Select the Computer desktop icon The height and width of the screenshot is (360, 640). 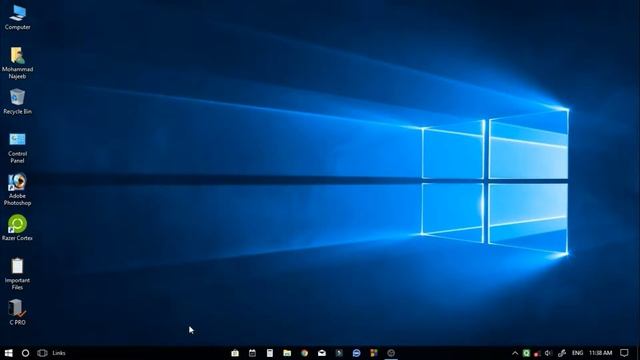point(17,18)
